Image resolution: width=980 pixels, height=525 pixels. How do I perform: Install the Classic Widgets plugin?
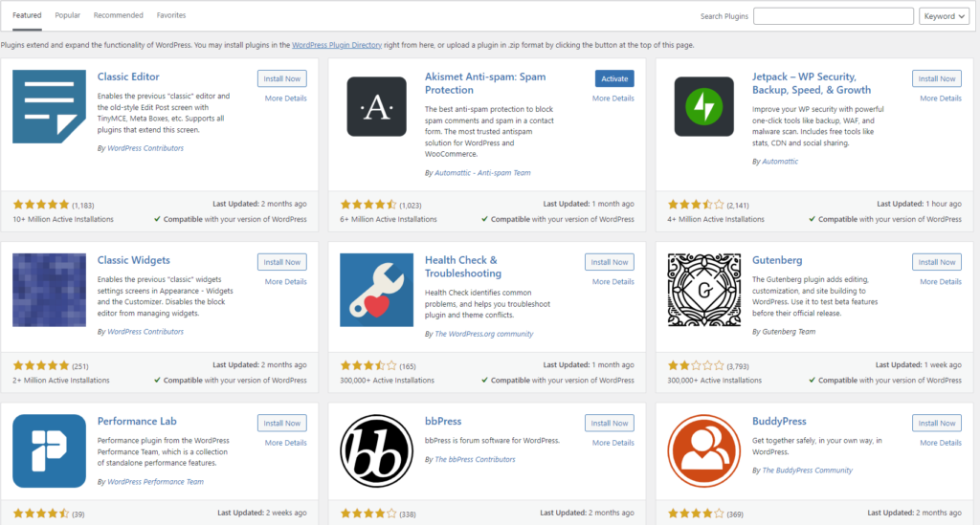pyautogui.click(x=282, y=262)
